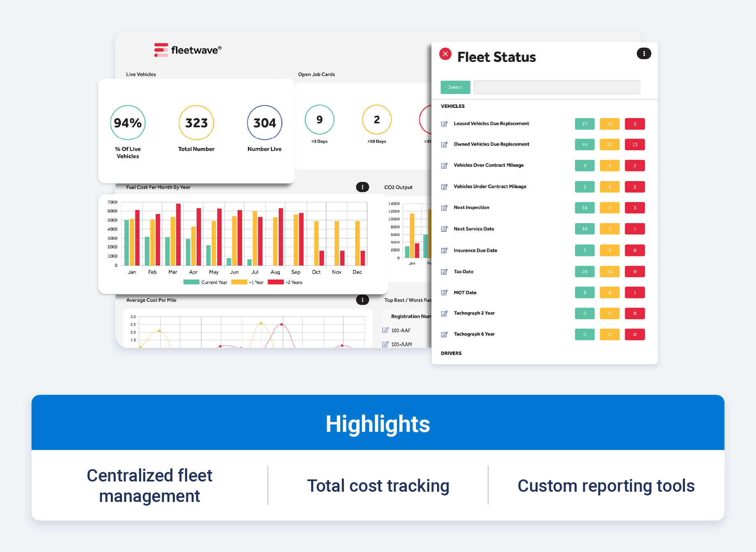This screenshot has width=756, height=552.
Task: Close the Fleet Status panel
Action: click(x=445, y=54)
